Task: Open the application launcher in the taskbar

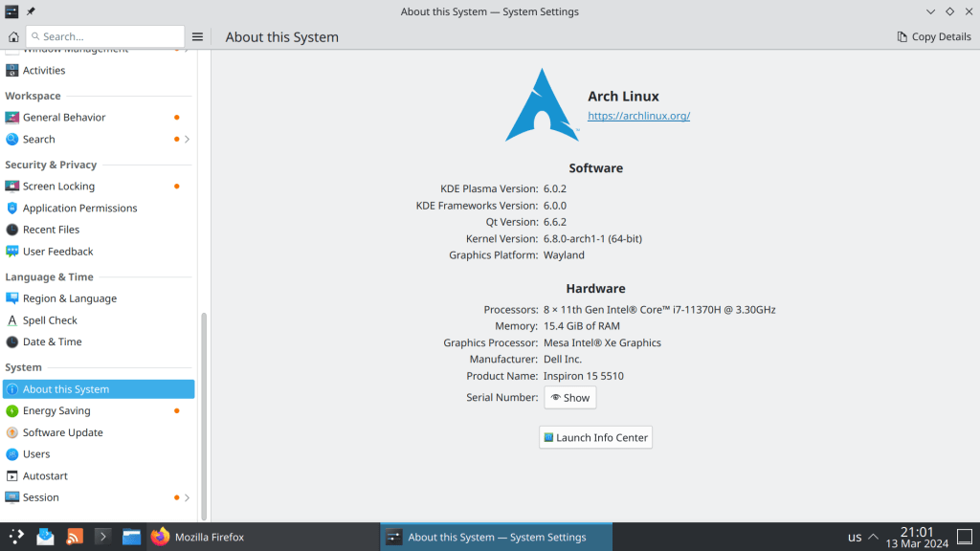Action: tap(16, 537)
